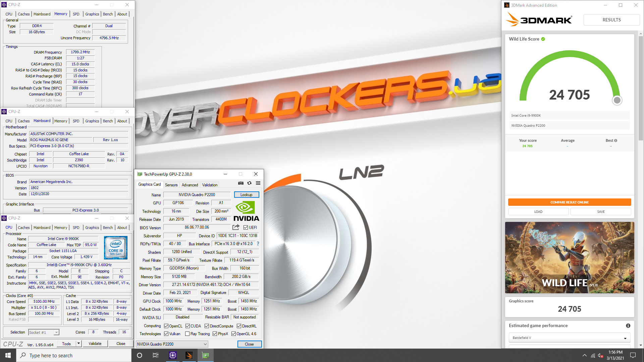Open the Action Center notifications icon
This screenshot has width=644, height=362.
pyautogui.click(x=633, y=355)
